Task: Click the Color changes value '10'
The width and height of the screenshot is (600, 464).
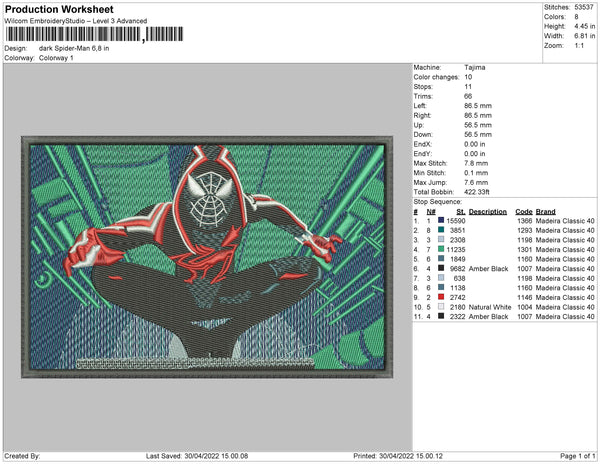Action: [468, 77]
